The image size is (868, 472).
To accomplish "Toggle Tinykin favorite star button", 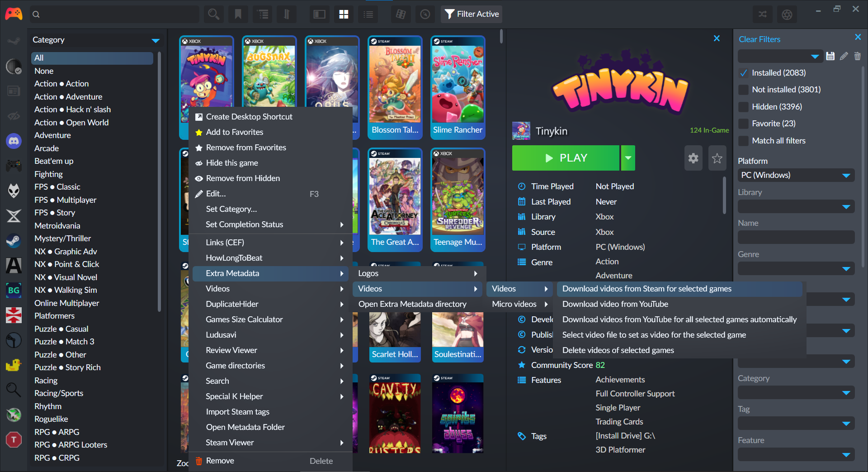I will tap(717, 158).
